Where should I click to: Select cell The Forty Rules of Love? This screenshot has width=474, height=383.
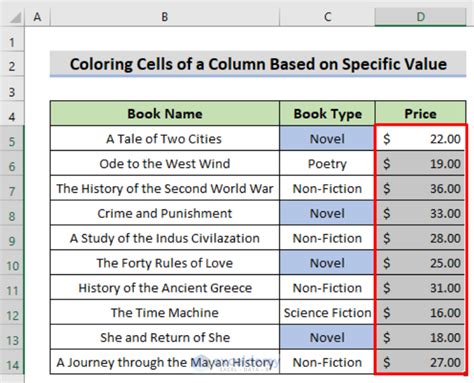[x=165, y=263]
